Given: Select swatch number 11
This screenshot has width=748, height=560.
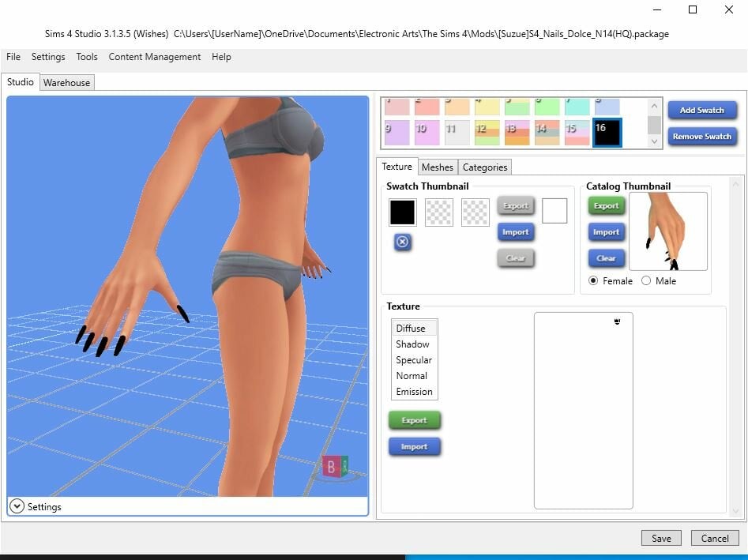Looking at the screenshot, I should (x=457, y=133).
